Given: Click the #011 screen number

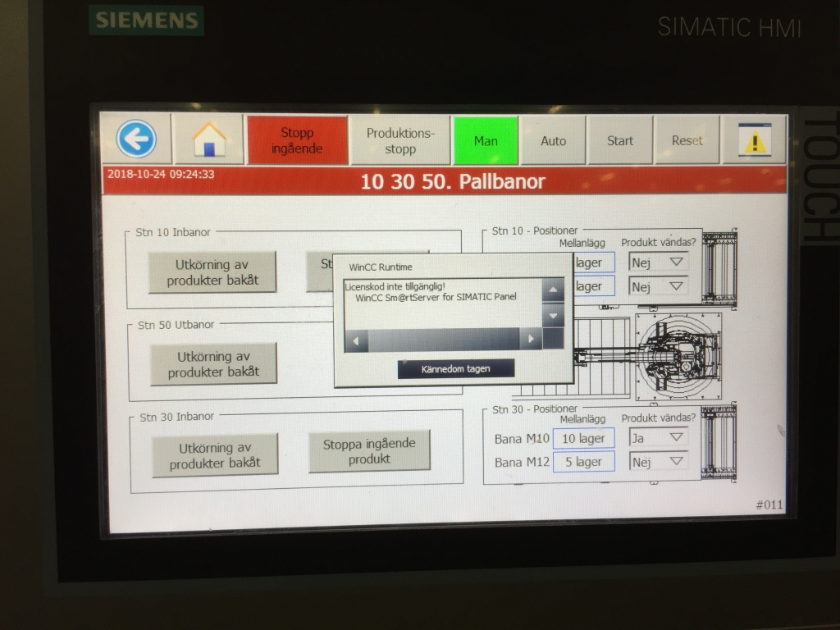Looking at the screenshot, I should (x=769, y=504).
